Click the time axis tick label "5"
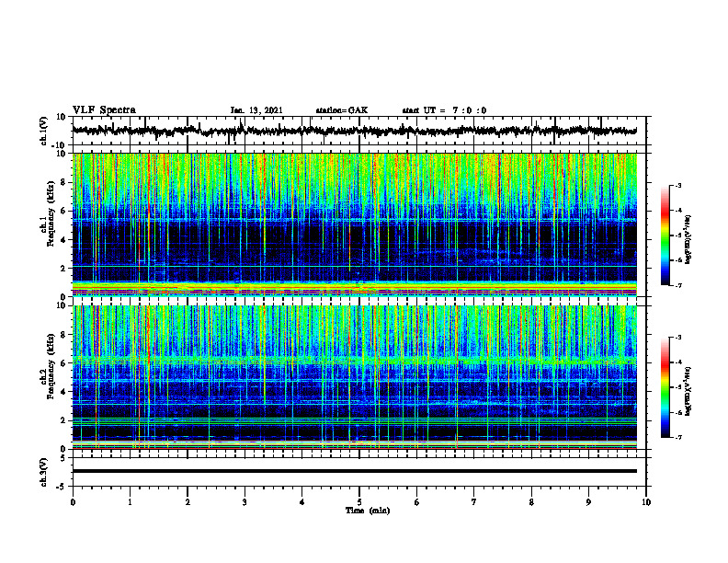Viewport: 728px width, 563px height. click(359, 502)
